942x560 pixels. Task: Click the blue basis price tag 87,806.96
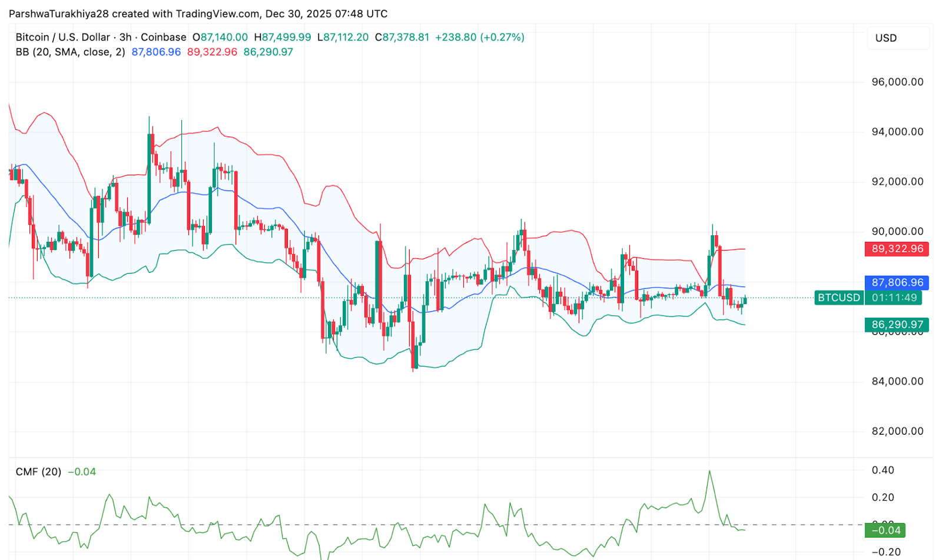coord(896,282)
